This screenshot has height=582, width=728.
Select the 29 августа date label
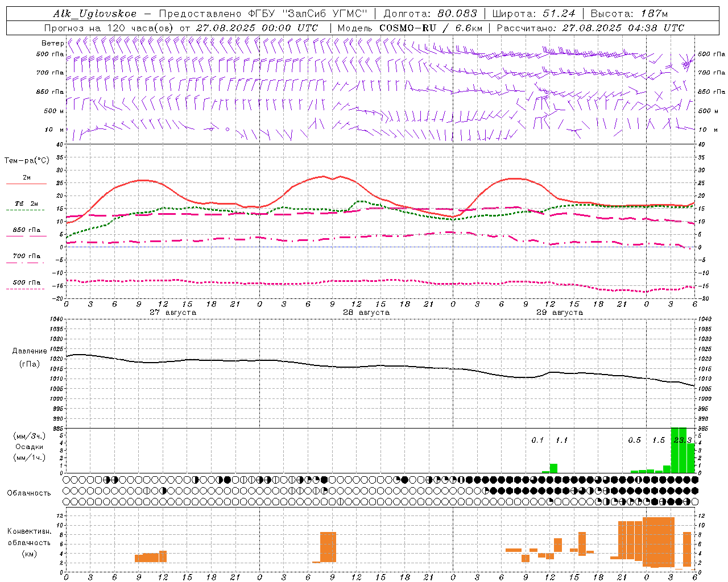tap(560, 313)
